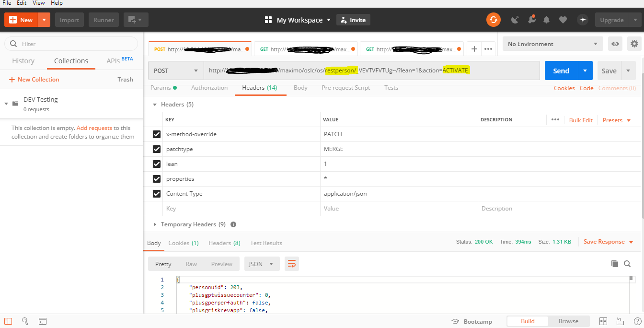Uncheck the x-method-override header
This screenshot has height=328, width=644.
[x=156, y=134]
